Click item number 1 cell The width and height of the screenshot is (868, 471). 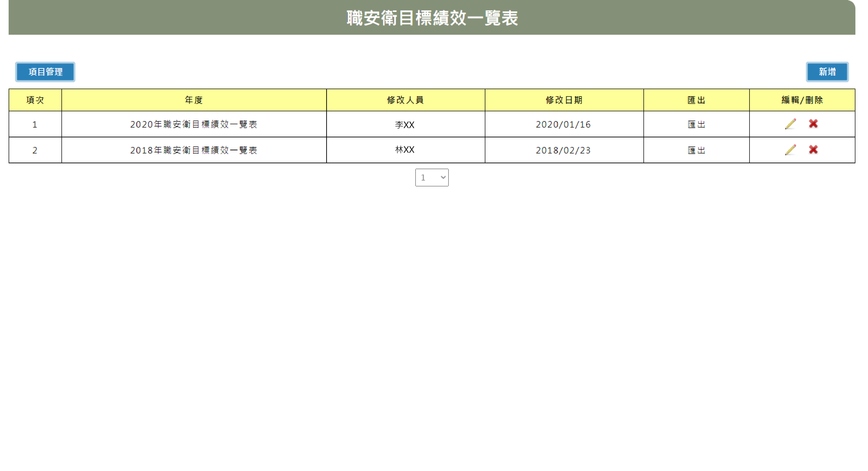point(35,124)
